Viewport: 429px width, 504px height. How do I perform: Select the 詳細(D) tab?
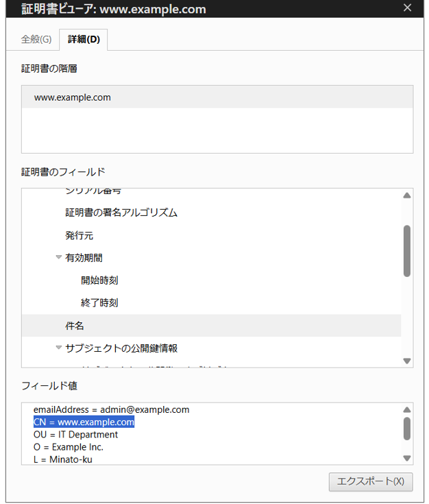84,40
